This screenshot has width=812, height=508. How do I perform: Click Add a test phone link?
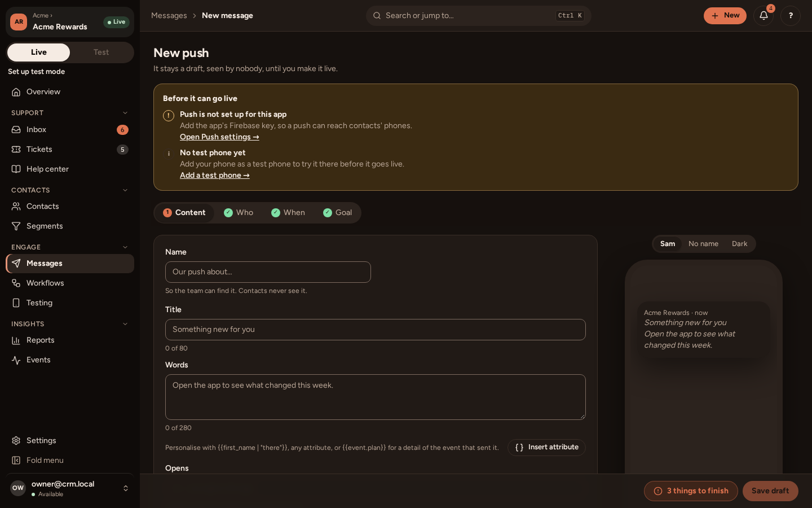point(215,176)
